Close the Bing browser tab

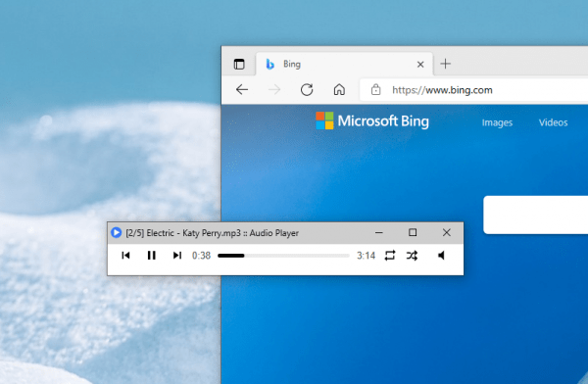coord(420,65)
